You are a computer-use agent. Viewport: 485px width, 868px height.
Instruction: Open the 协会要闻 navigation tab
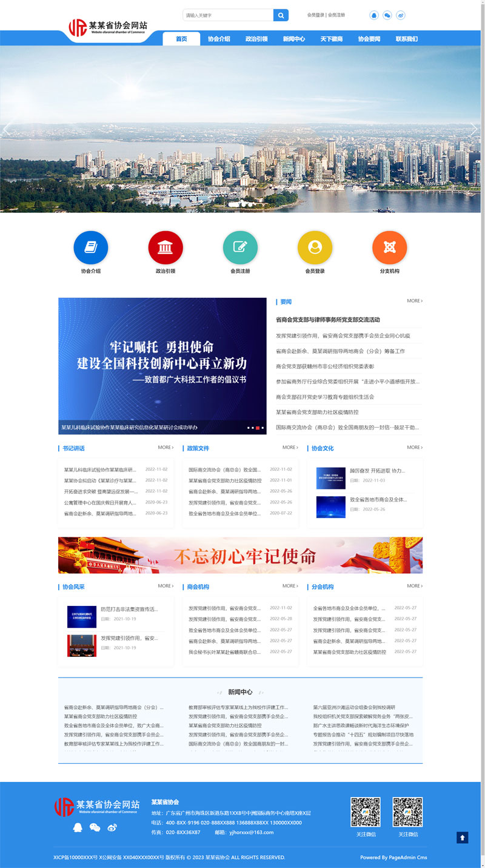[x=369, y=39]
